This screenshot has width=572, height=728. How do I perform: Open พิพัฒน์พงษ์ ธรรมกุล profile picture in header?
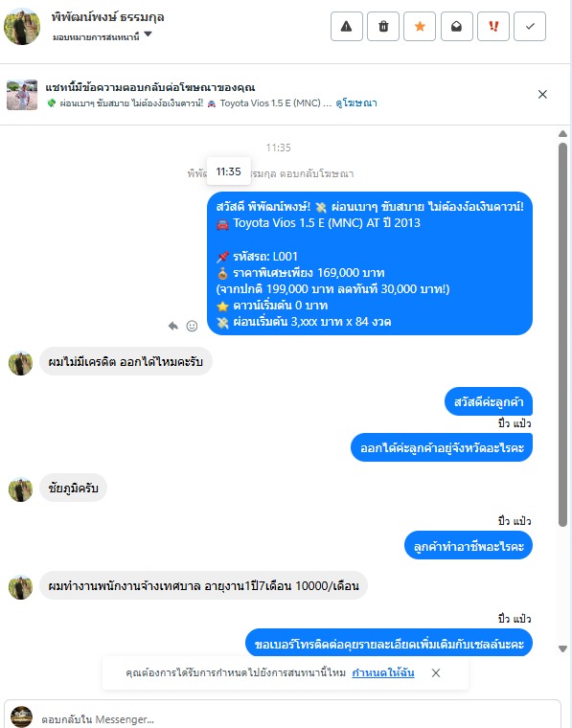[x=22, y=26]
